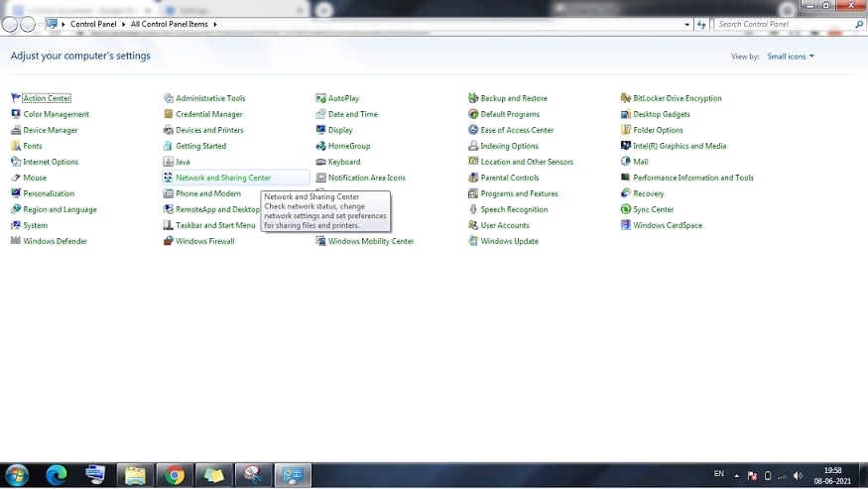Click the Device Manager icon

click(x=16, y=130)
